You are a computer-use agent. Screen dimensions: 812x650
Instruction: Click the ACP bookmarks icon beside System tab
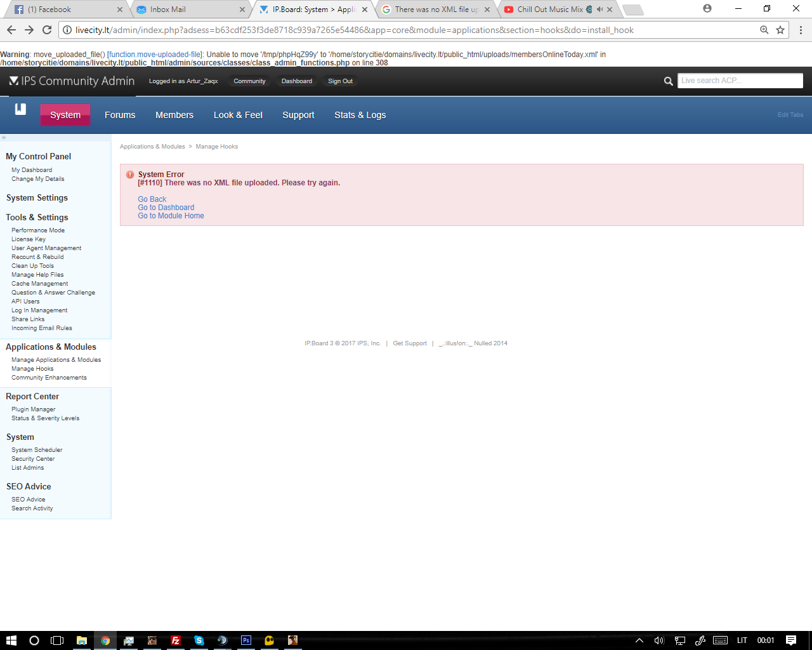[20, 109]
